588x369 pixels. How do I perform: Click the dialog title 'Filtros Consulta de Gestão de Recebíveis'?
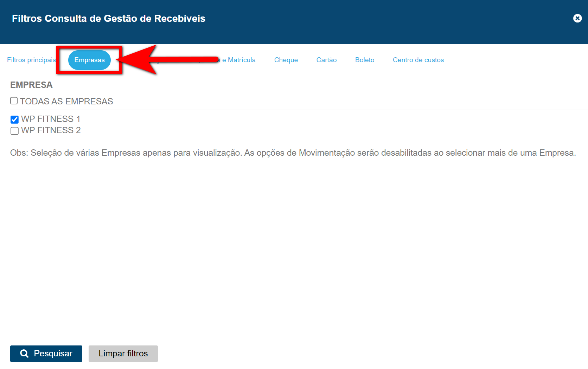(x=109, y=19)
